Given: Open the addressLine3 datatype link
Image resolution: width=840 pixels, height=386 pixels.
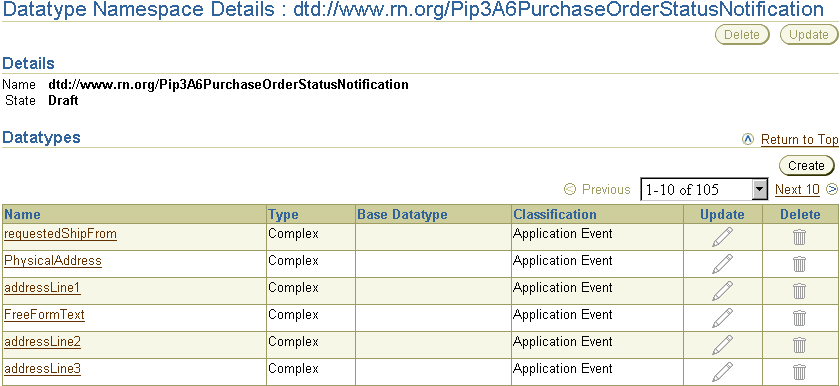Looking at the screenshot, I should coord(42,369).
